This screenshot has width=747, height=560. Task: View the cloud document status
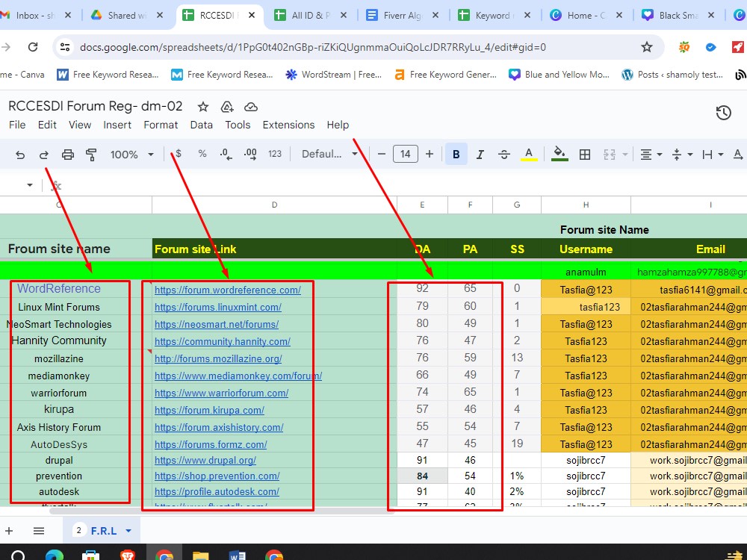point(251,107)
